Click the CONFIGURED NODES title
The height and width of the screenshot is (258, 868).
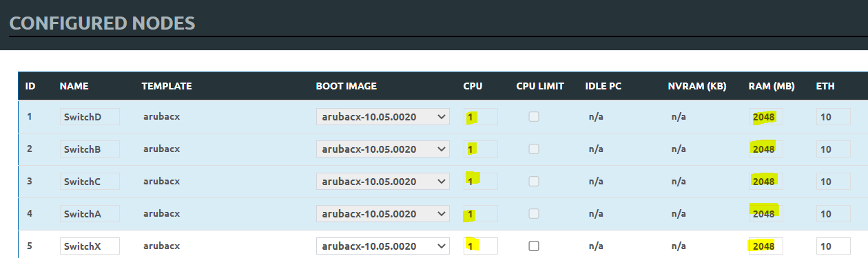coord(102,23)
